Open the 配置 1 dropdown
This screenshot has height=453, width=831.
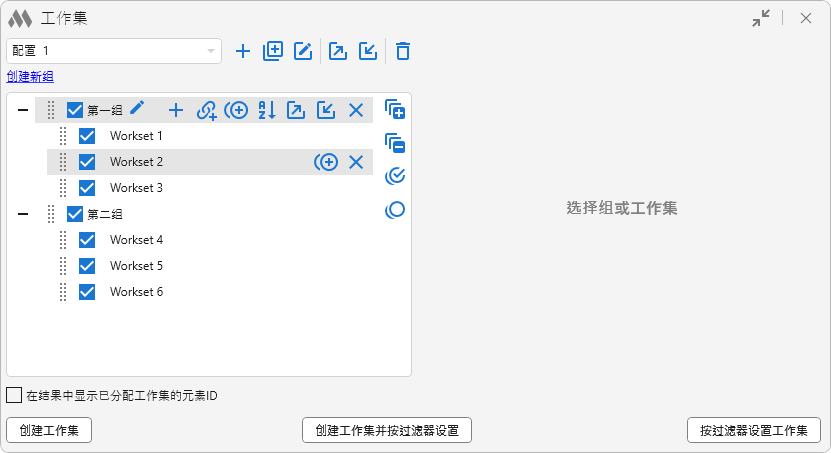coord(211,51)
